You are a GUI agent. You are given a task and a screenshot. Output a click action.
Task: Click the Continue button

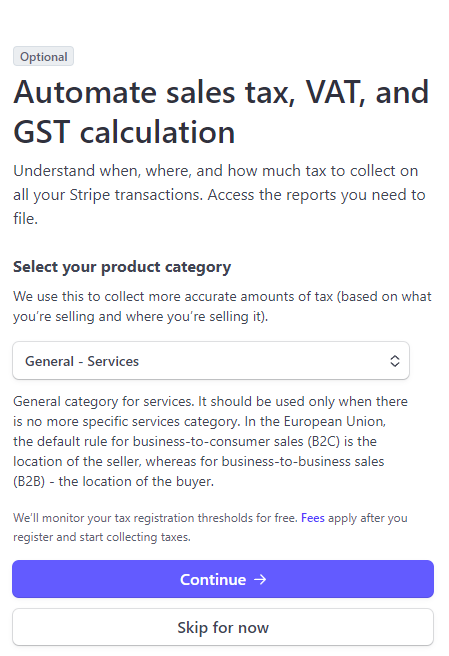[x=223, y=579]
